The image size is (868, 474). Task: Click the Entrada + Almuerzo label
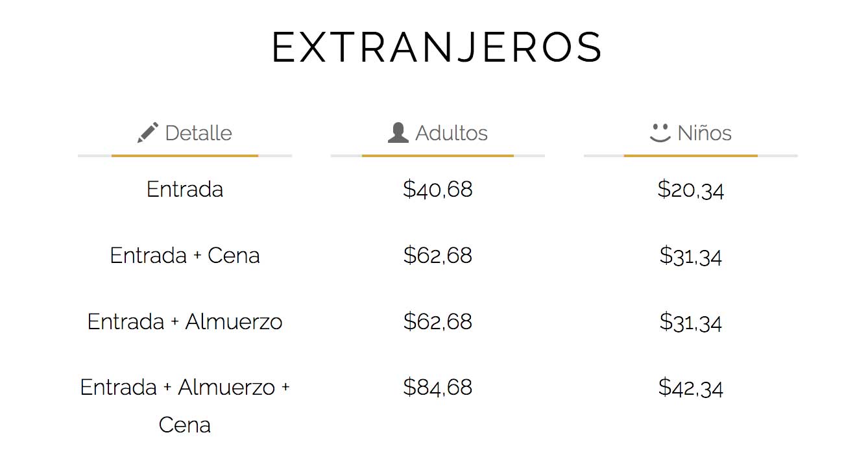[185, 322]
